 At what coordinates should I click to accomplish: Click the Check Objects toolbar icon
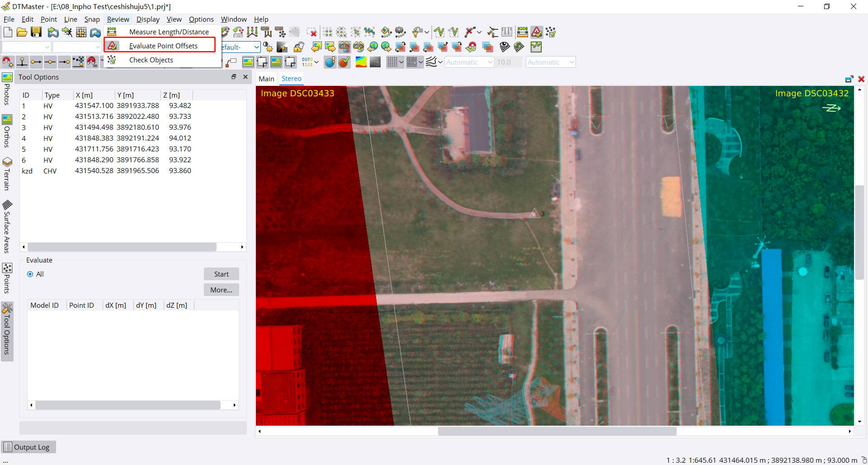pos(551,32)
